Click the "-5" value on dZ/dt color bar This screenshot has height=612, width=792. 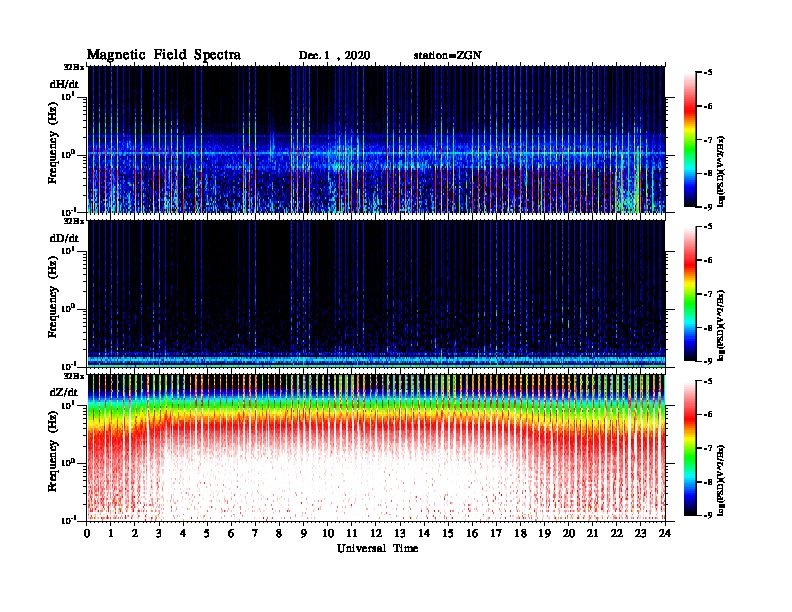tap(708, 382)
